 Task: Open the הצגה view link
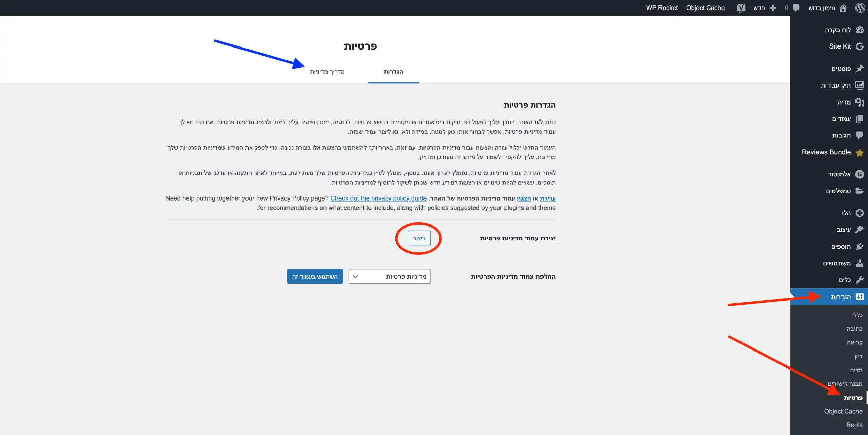point(524,198)
